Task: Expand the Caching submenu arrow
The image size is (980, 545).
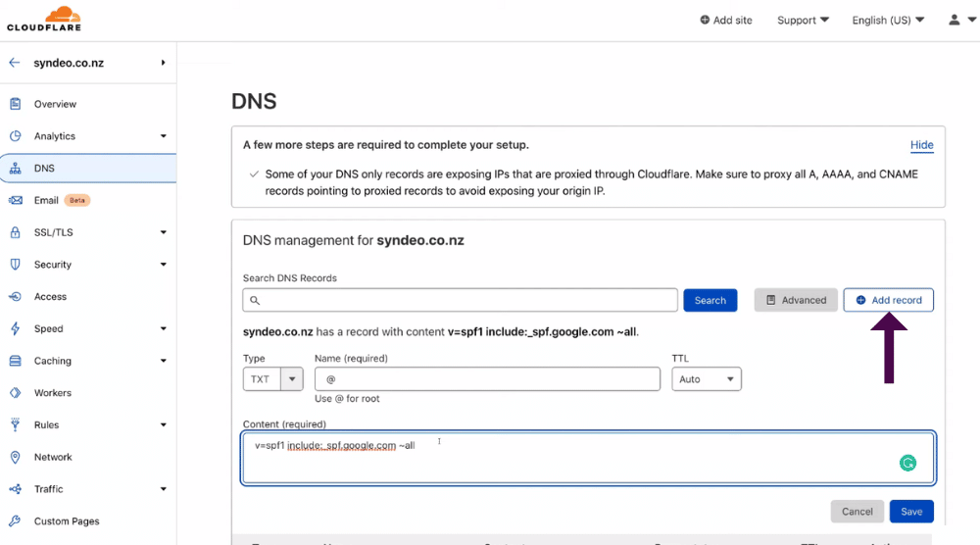Action: [x=163, y=361]
